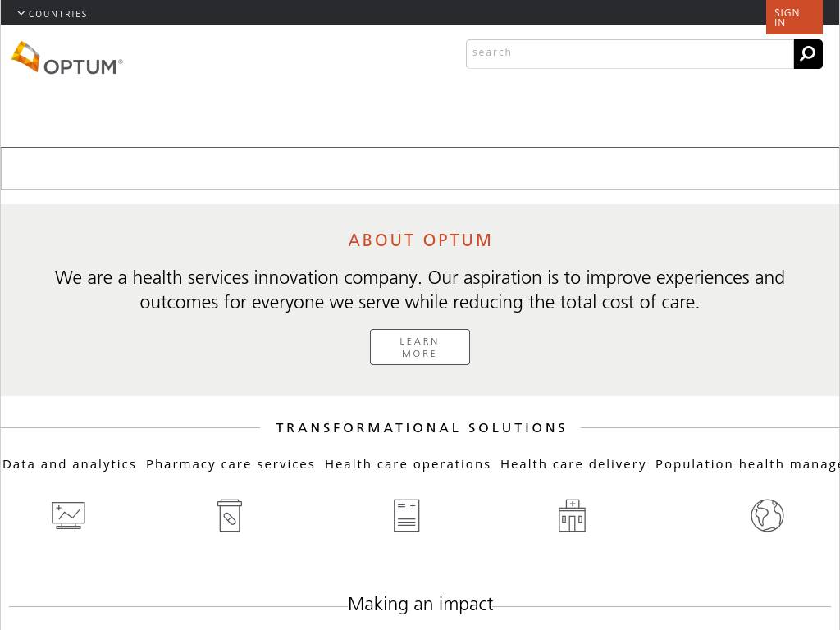This screenshot has width=840, height=630.
Task: Click the globe population health icon
Action: (767, 515)
